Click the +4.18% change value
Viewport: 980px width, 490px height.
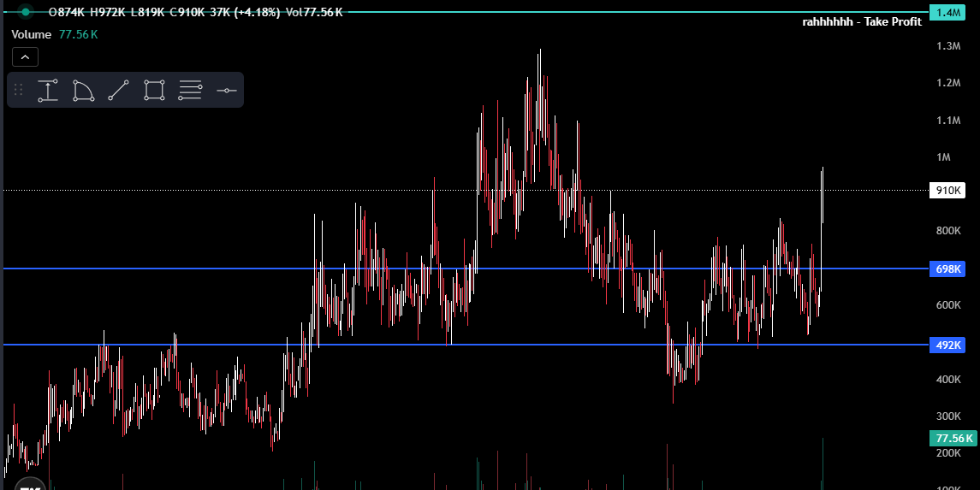[x=258, y=12]
